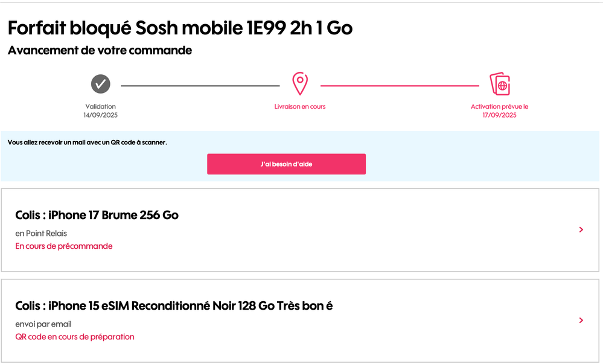
Task: Click the Forfait bloqué Sosh mobile heading
Action: click(180, 28)
